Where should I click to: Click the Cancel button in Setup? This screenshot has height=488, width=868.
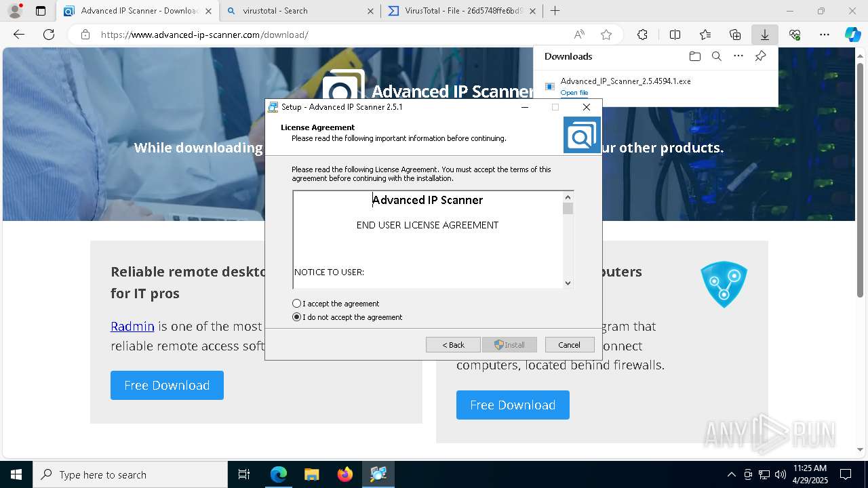(570, 345)
